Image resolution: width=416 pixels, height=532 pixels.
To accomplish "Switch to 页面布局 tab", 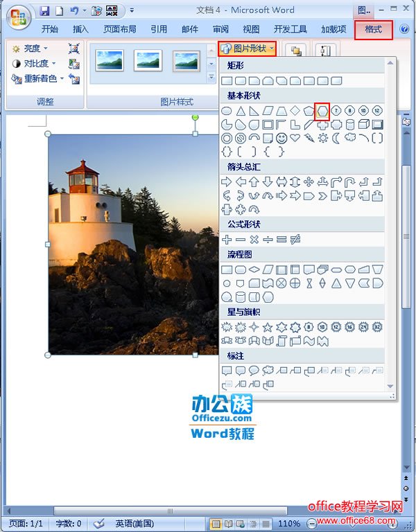I will [x=119, y=30].
